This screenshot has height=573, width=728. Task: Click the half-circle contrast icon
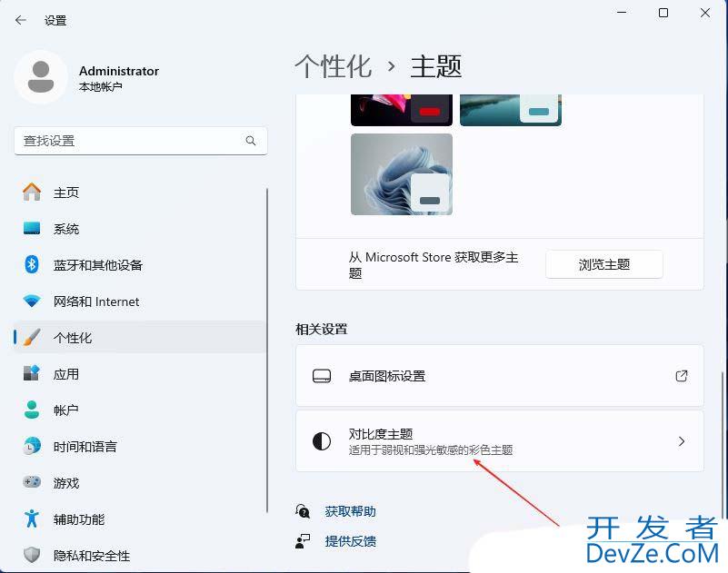[322, 441]
